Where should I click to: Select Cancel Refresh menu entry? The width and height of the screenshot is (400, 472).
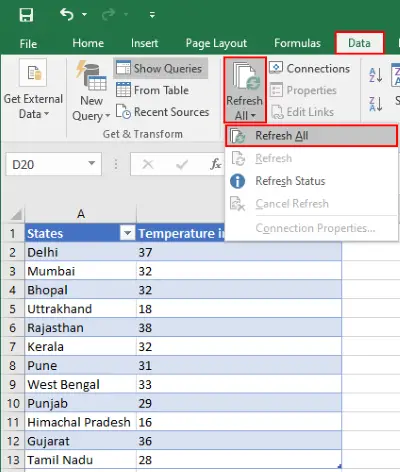(311, 204)
